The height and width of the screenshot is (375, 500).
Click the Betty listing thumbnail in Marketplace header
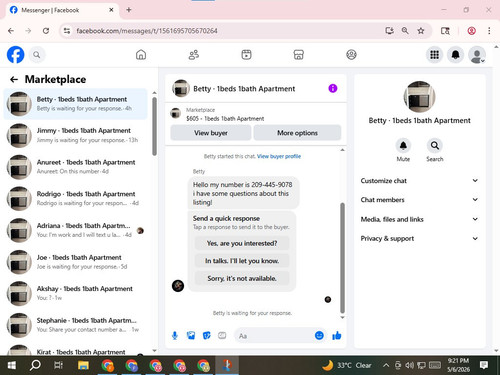tap(176, 113)
